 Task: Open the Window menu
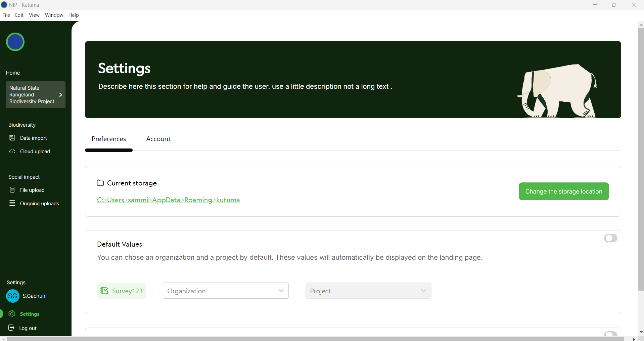coord(54,15)
